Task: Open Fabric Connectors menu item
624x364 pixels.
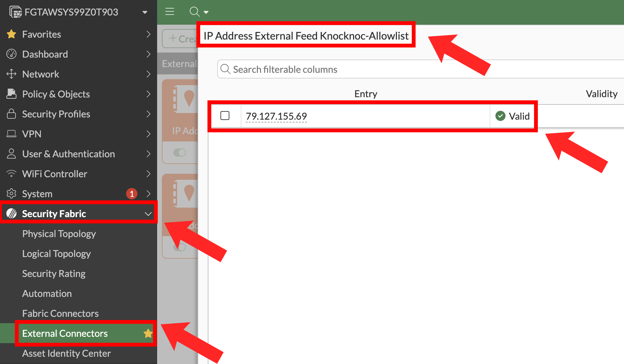Action: [x=60, y=313]
